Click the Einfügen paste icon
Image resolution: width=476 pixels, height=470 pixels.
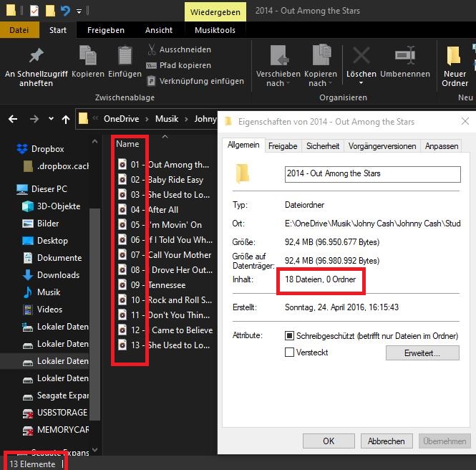pyautogui.click(x=125, y=55)
